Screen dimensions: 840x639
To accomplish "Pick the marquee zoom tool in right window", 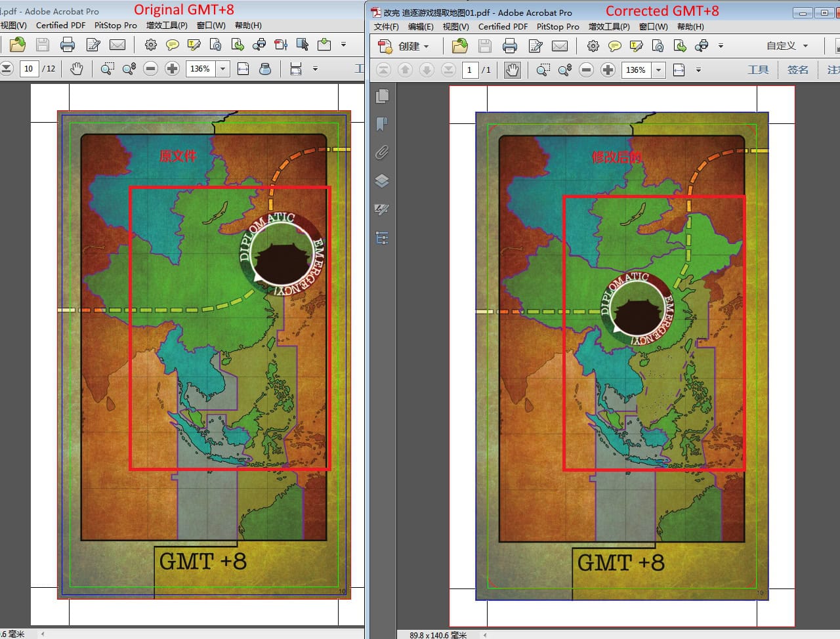I will pos(543,70).
